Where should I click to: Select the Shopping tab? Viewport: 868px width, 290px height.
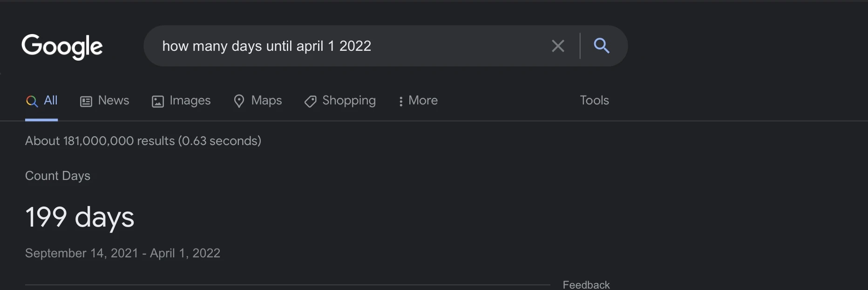pyautogui.click(x=349, y=101)
